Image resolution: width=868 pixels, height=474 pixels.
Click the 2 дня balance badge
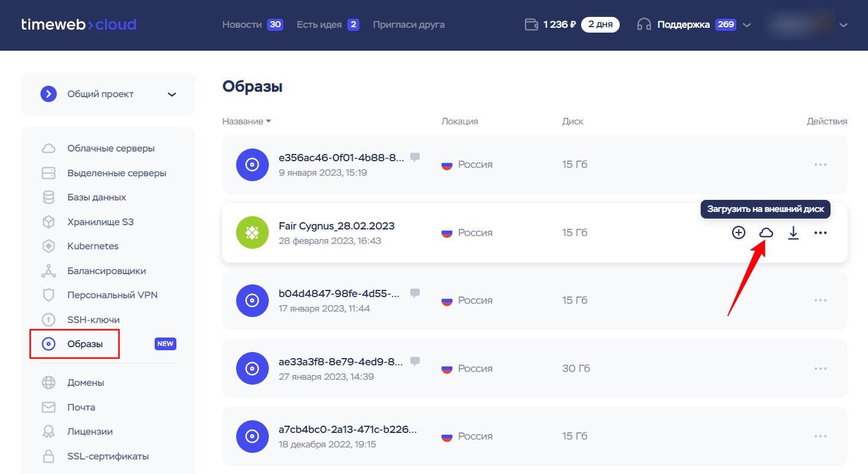click(600, 25)
